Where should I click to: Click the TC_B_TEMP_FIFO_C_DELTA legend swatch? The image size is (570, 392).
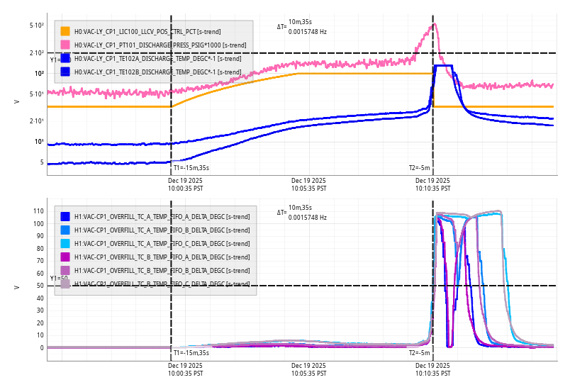click(65, 284)
